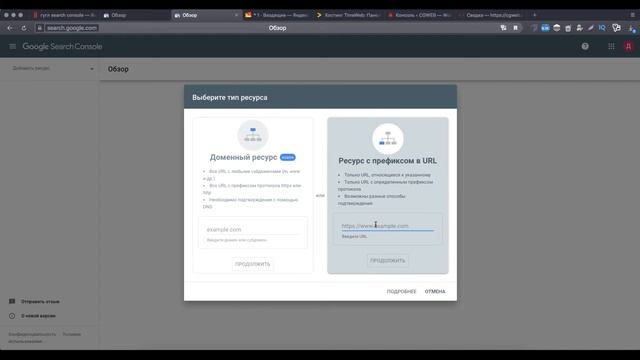Screen dimensions: 640x360
Task: Bookmark the page with the bookmark icon
Action: 516,28
